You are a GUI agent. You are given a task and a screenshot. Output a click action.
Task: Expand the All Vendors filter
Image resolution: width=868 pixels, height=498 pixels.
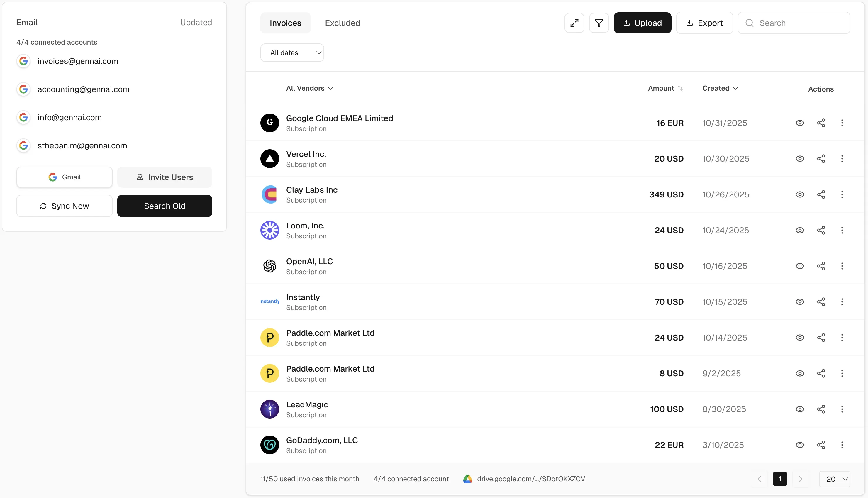[309, 88]
